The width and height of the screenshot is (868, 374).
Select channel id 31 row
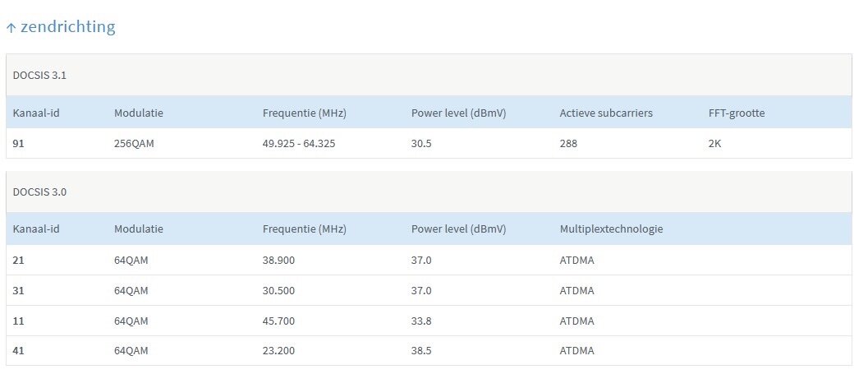19,290
